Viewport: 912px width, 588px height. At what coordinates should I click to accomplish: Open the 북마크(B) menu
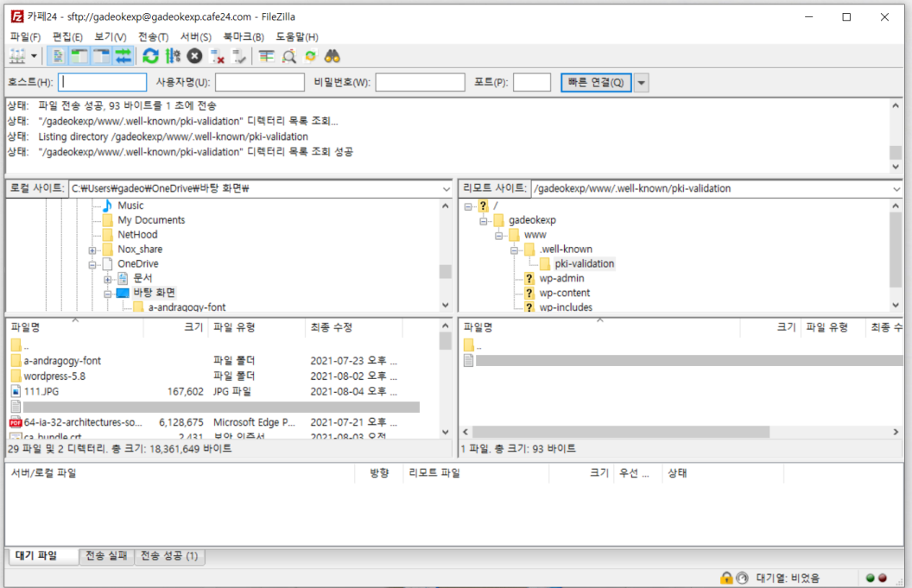pos(244,36)
